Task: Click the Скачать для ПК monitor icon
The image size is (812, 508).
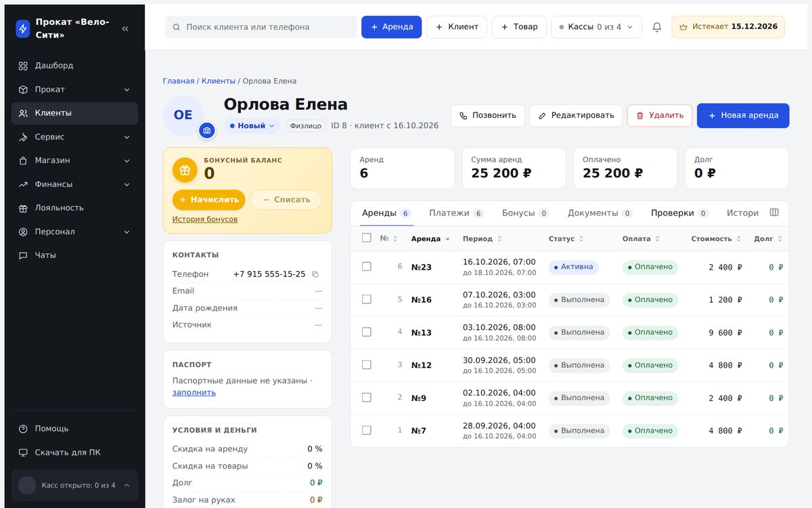Action: tap(23, 452)
